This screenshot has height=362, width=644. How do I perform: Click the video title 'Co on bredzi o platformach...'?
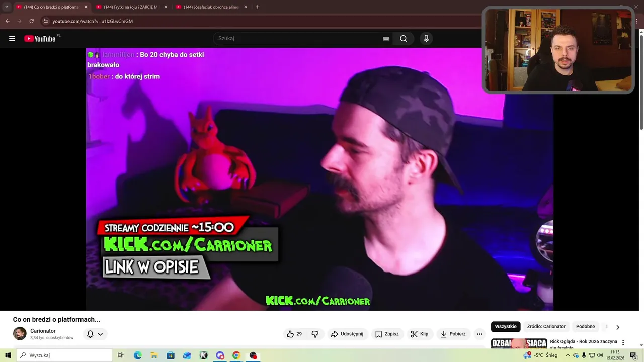point(56,319)
